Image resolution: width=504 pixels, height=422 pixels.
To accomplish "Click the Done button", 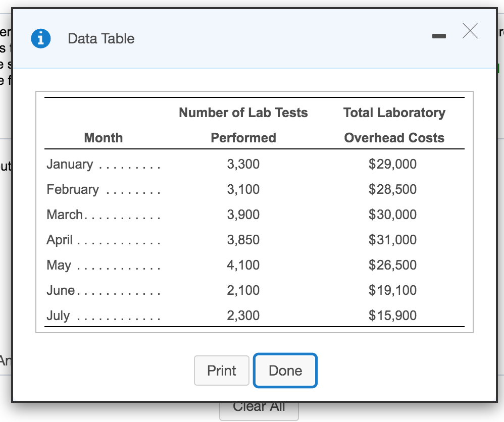I will (x=285, y=370).
